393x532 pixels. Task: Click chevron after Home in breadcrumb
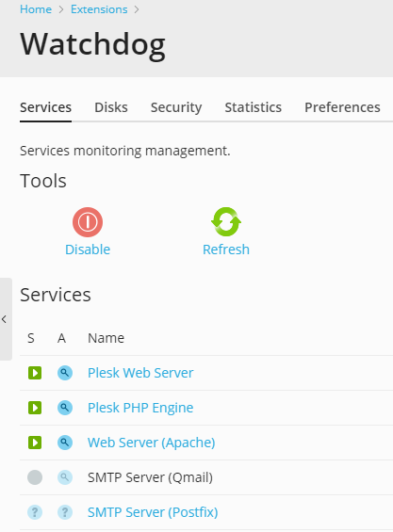point(61,9)
